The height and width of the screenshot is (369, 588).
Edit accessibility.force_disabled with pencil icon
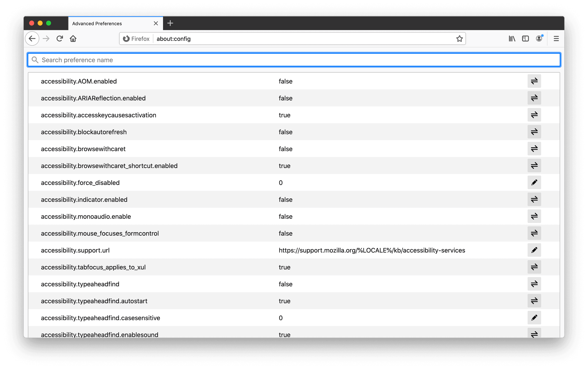point(534,183)
